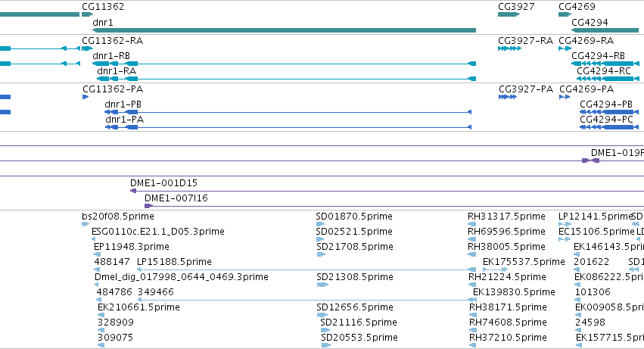Viewport: 644px width, 349px height.
Task: Select the SD01870.5prime EST arrow
Action: (321, 224)
